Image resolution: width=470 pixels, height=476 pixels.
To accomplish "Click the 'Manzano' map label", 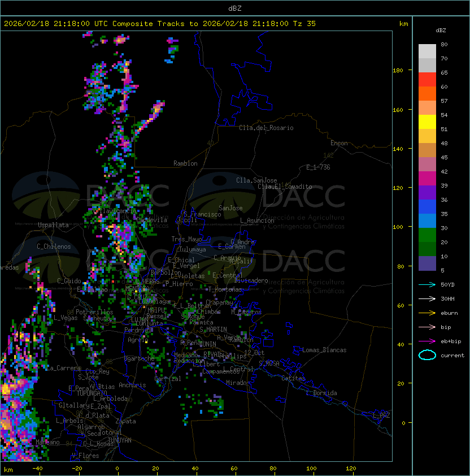I will pos(47,442).
